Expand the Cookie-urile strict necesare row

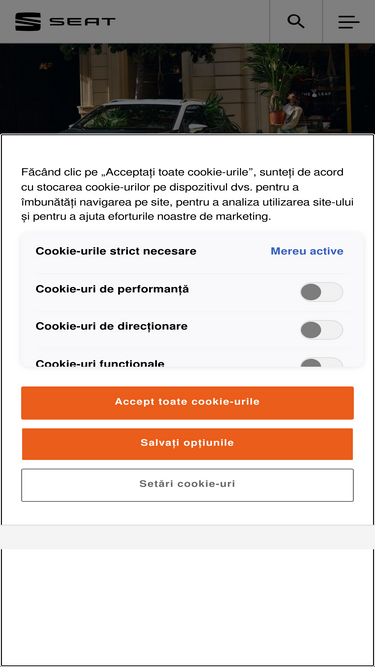(x=192, y=251)
